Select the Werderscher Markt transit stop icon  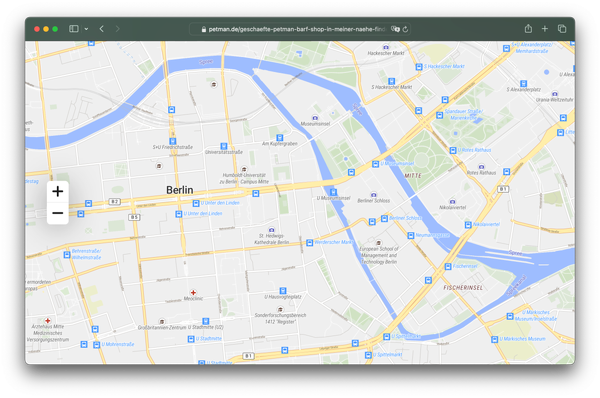tap(310, 243)
